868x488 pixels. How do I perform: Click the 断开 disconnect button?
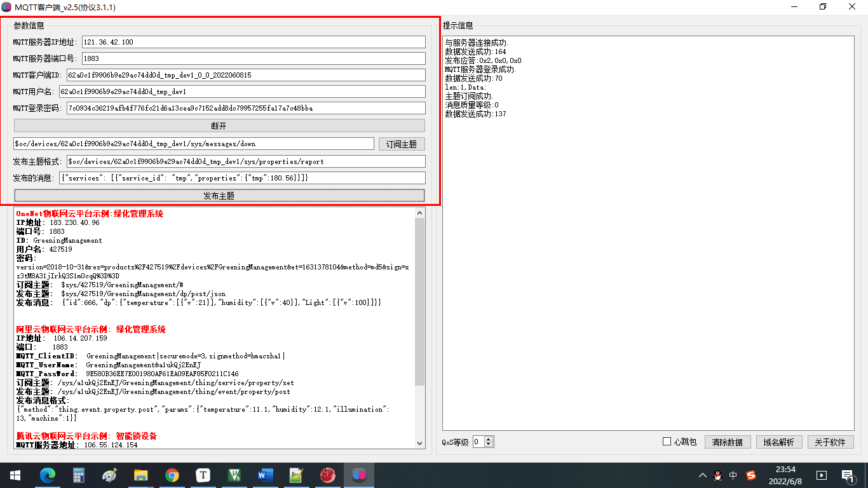click(x=219, y=126)
